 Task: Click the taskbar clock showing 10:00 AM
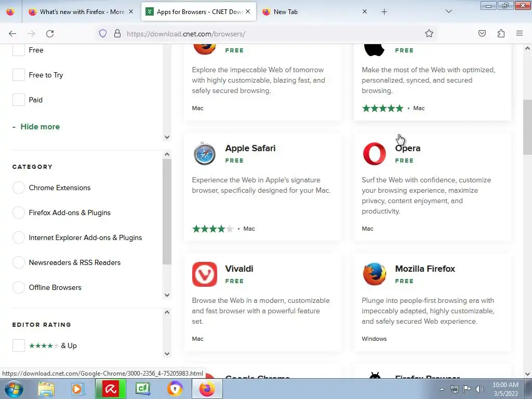(x=505, y=389)
